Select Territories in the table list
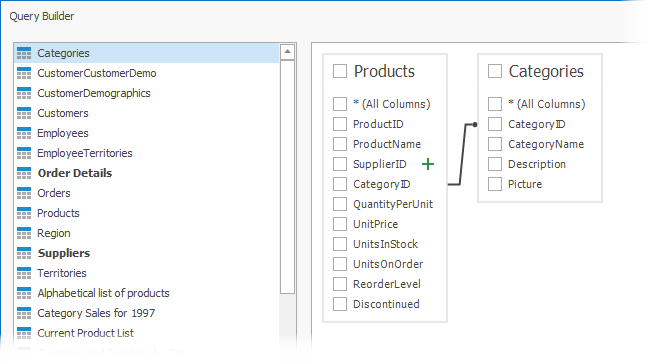The height and width of the screenshot is (364, 650). click(x=147, y=273)
